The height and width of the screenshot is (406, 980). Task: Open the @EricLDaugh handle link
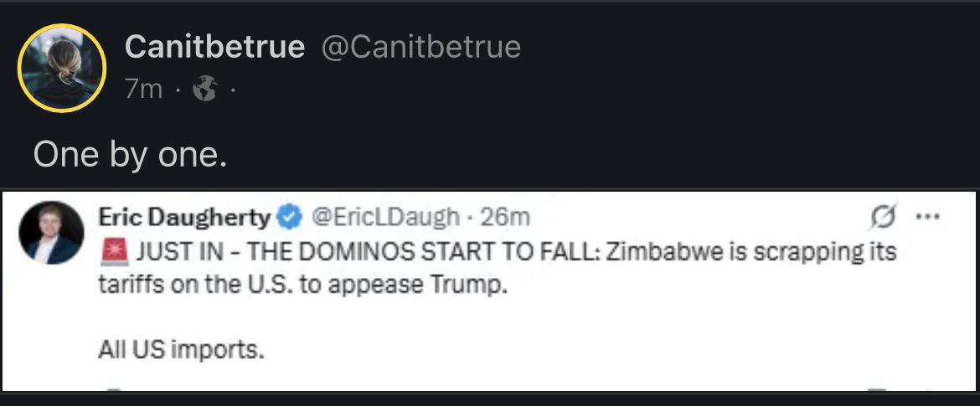click(x=385, y=218)
